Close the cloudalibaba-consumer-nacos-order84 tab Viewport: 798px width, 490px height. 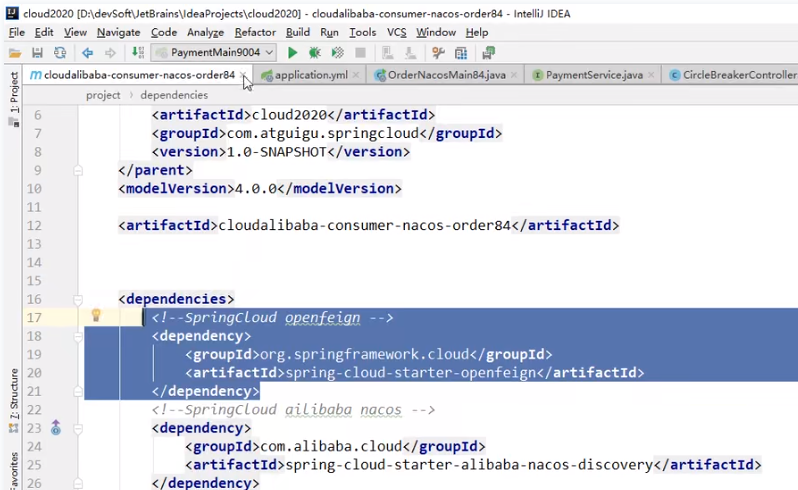pos(244,75)
